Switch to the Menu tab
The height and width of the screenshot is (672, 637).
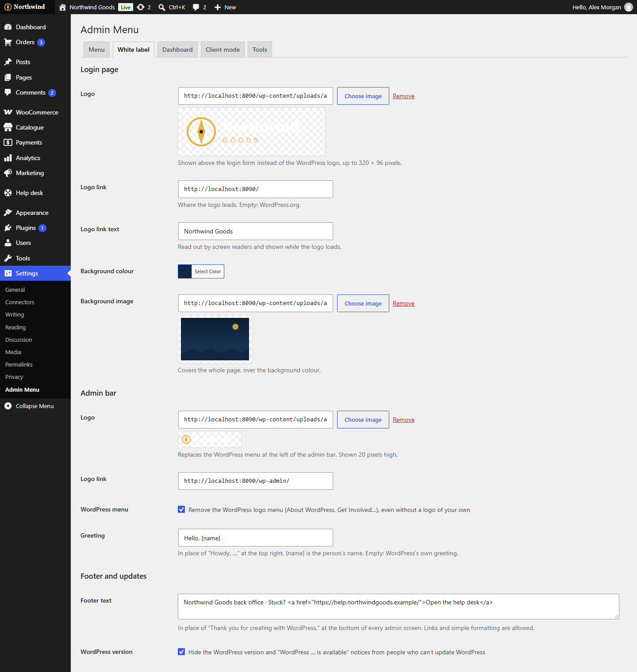96,50
